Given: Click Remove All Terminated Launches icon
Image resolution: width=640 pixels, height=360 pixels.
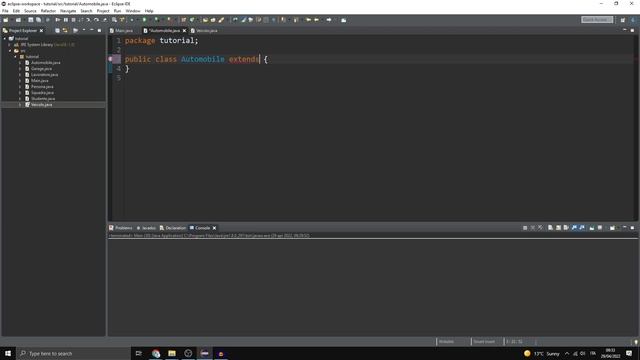Looking at the screenshot, I should point(540,228).
